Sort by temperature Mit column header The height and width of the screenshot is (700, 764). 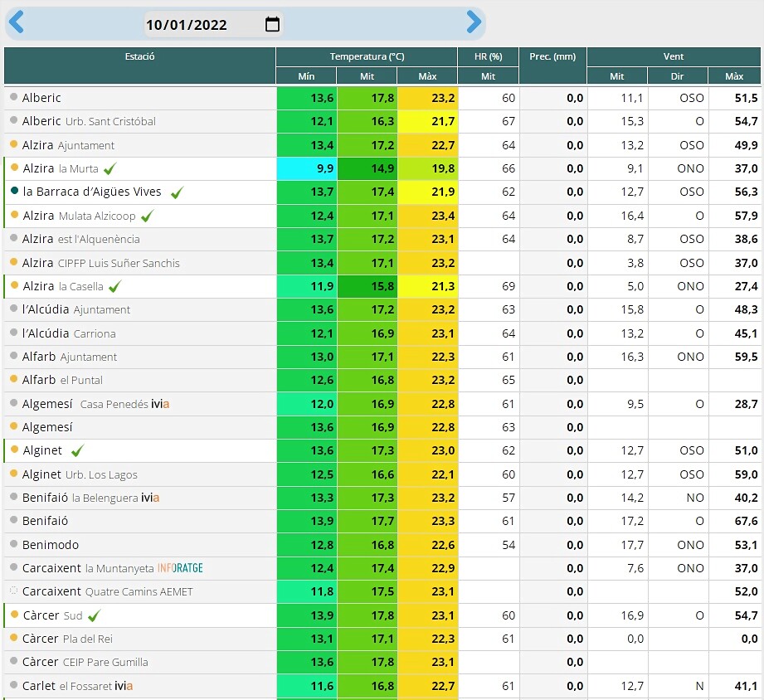(367, 76)
